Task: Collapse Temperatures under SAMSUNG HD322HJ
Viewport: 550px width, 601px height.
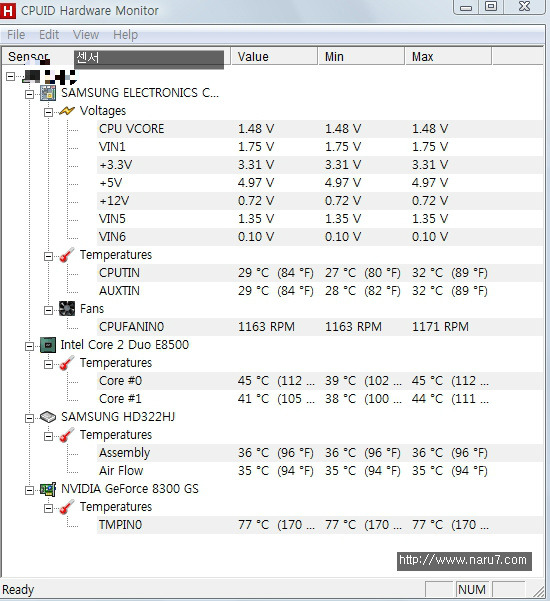Action: point(48,436)
